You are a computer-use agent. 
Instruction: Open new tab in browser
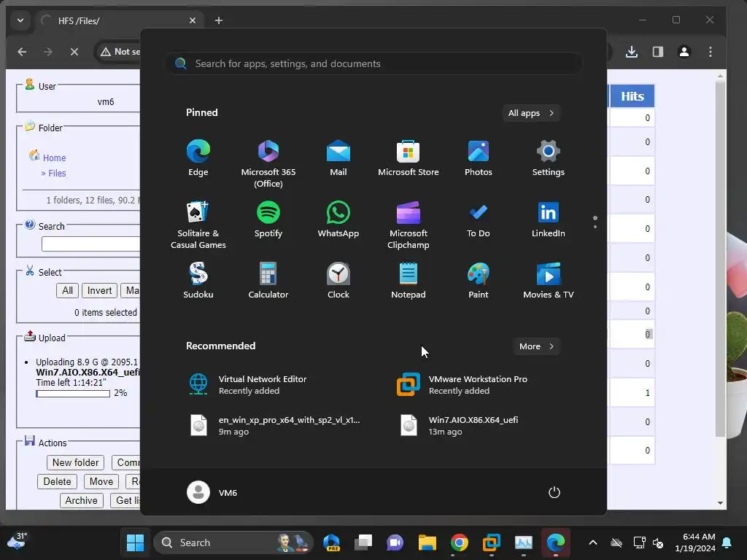219,20
